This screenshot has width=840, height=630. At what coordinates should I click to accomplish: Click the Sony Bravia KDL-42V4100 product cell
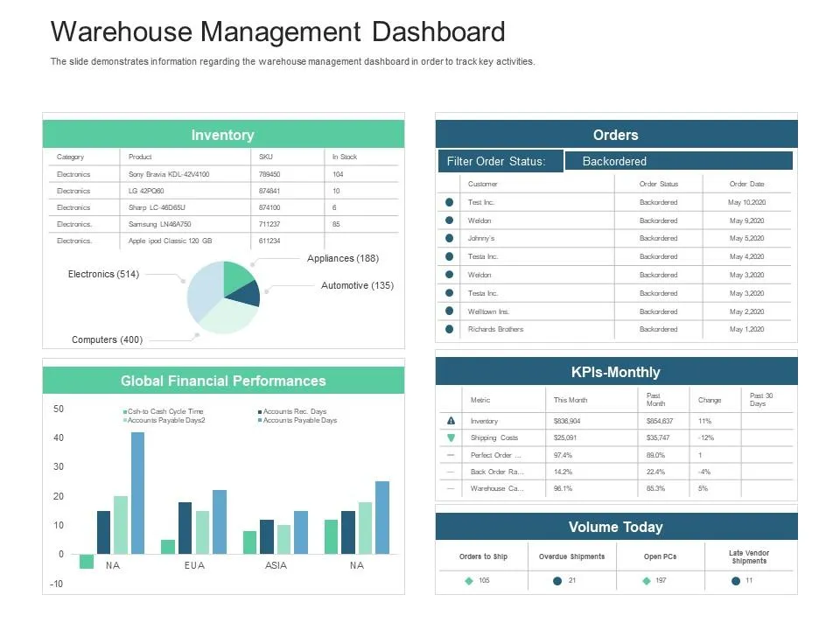(x=169, y=174)
